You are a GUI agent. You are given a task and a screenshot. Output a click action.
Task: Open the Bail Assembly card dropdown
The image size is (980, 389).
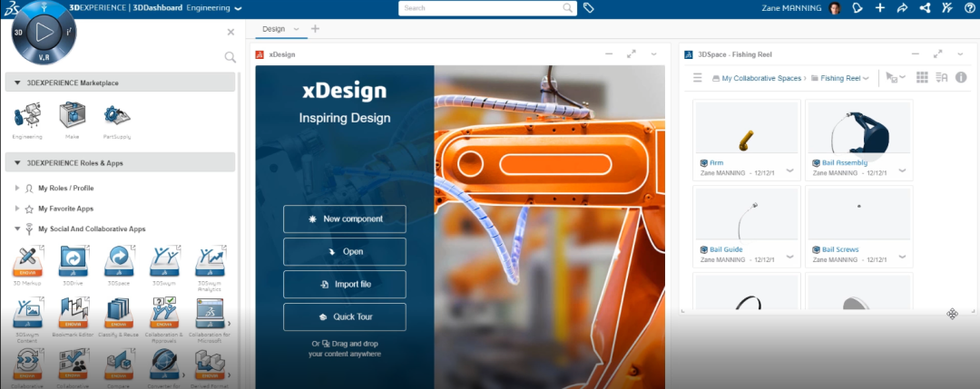click(902, 170)
